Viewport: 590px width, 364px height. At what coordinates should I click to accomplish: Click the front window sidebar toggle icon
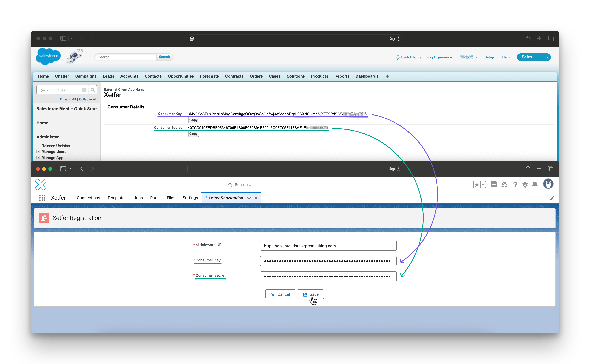click(x=63, y=169)
